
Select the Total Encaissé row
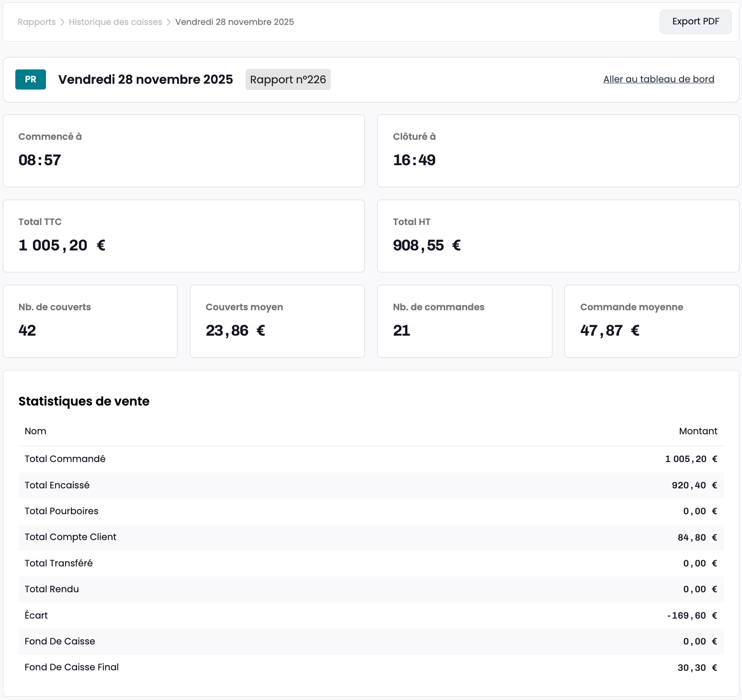click(x=371, y=485)
